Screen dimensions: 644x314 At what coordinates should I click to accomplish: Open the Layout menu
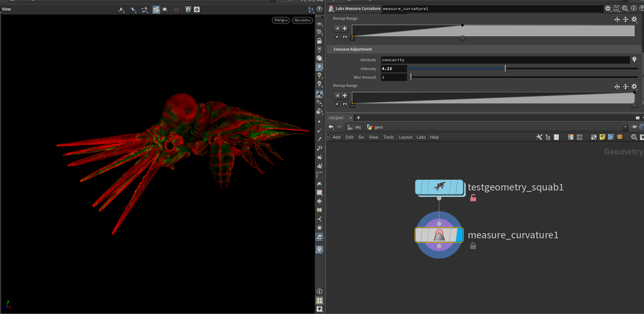click(x=405, y=137)
